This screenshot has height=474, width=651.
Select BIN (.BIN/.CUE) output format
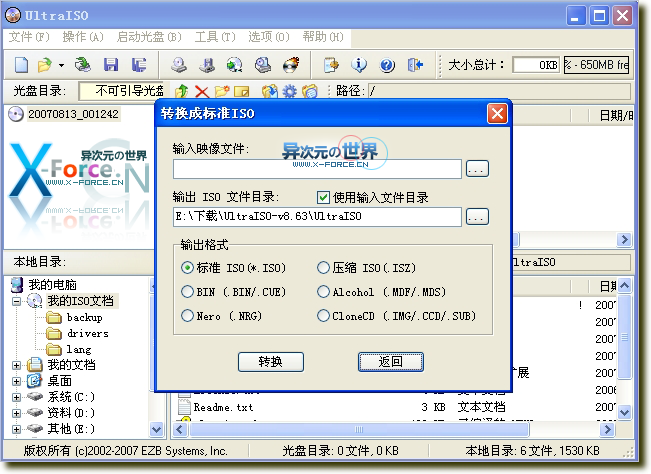pos(188,292)
